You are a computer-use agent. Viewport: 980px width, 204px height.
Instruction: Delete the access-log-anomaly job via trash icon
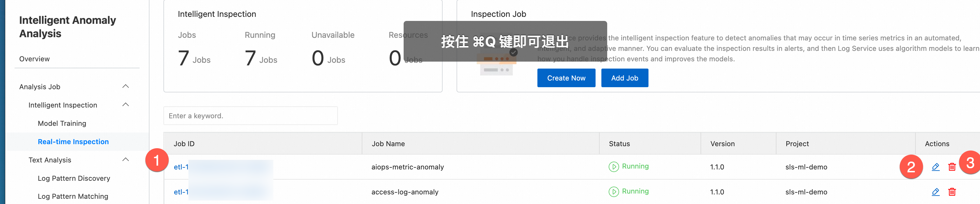[952, 192]
